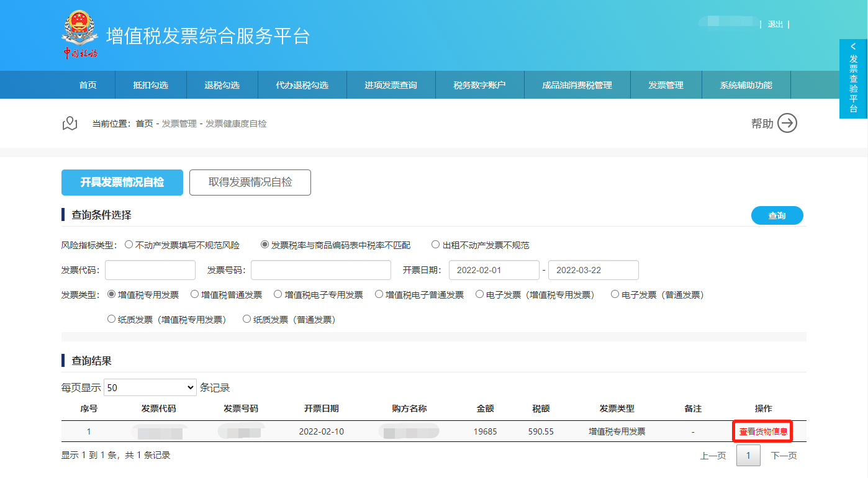Select 发票税率与商品编码表中税率不匹配 radio option
868x478 pixels.
point(265,245)
